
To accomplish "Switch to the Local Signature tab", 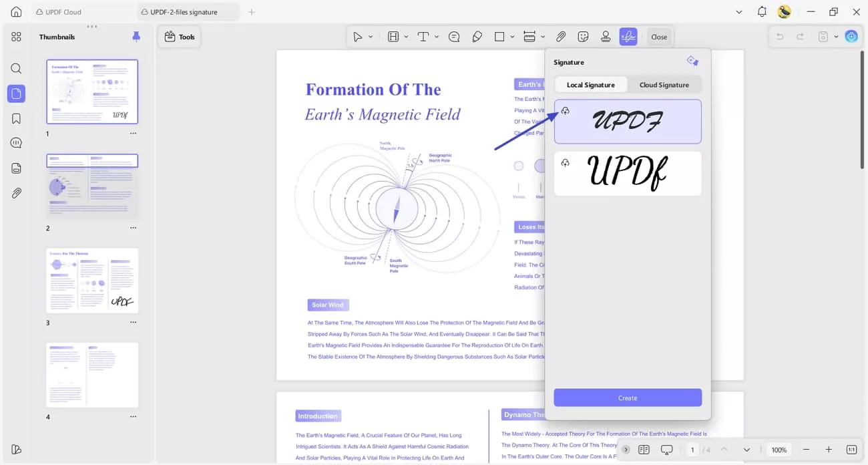I will pos(591,85).
